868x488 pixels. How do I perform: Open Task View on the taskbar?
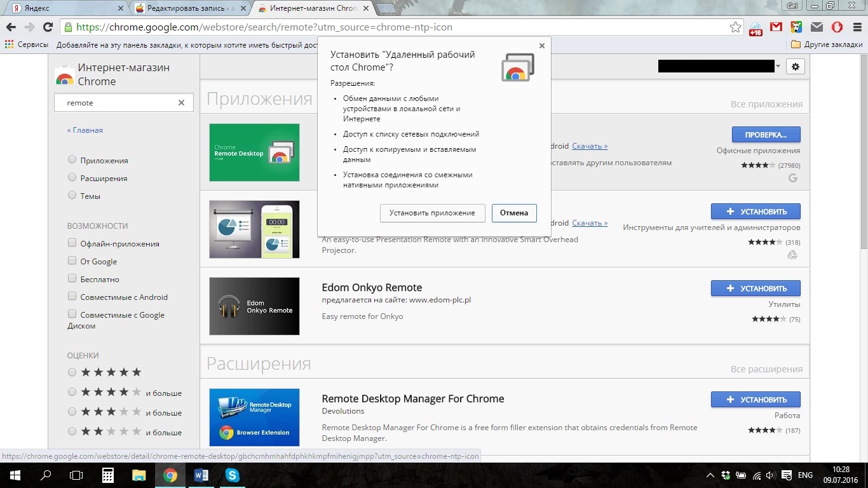(76, 475)
